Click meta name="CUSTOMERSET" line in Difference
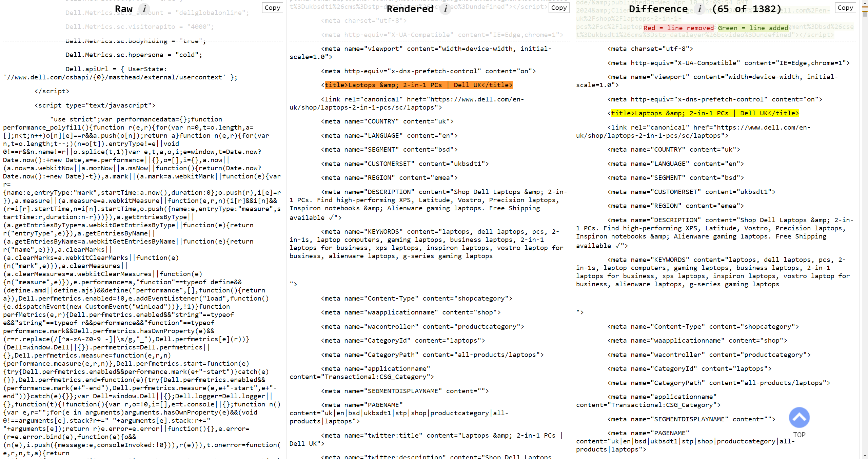This screenshot has width=868, height=459. click(x=691, y=192)
